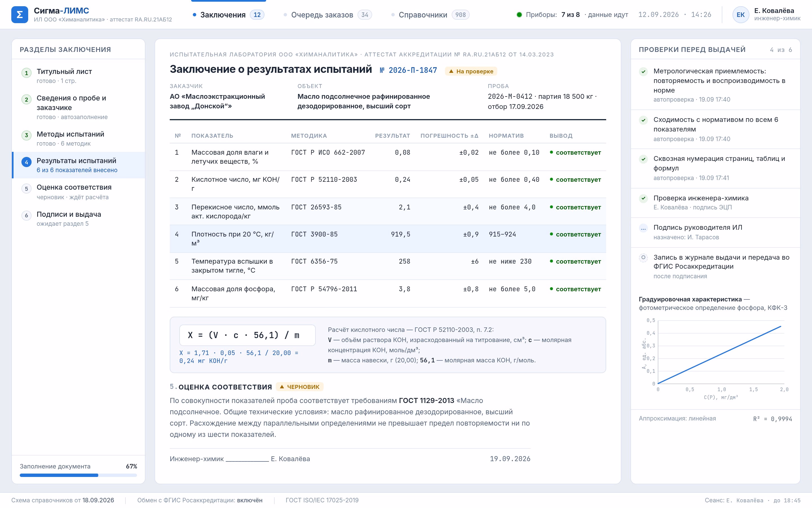Open the Методы испытаний section
The height and width of the screenshot is (508, 812).
[78, 138]
